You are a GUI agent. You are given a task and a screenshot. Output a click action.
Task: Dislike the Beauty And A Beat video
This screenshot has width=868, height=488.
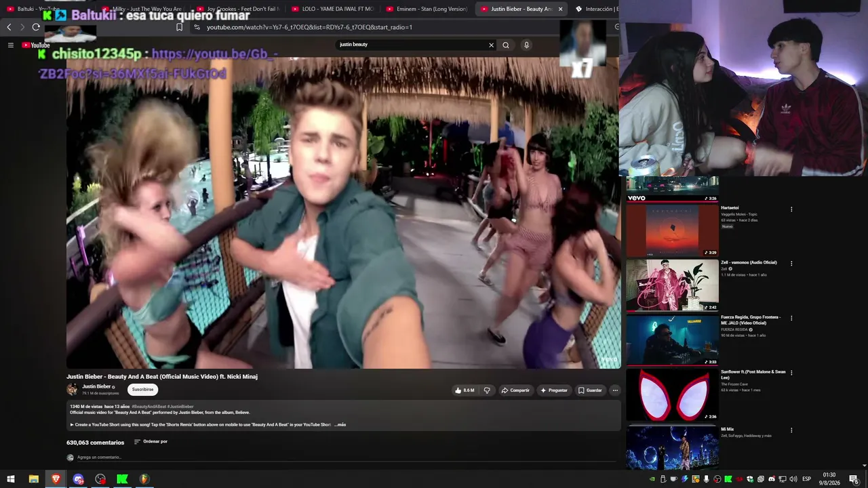pos(487,390)
